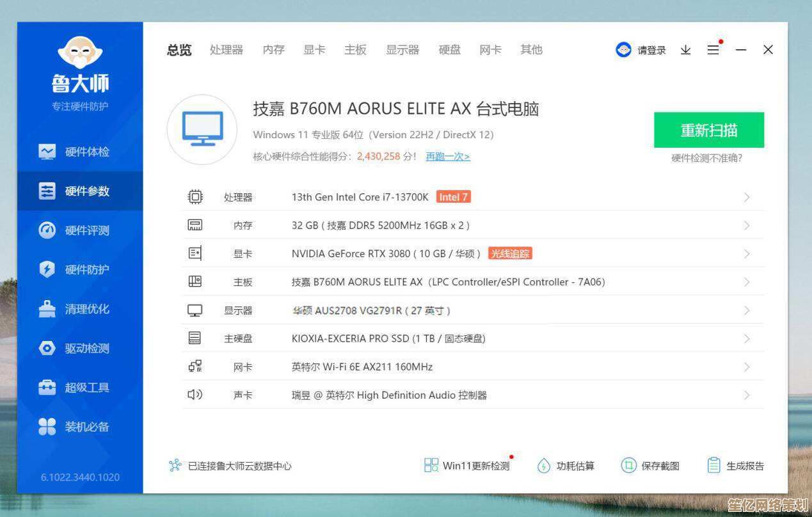Click the 清理优化 broom icon
Viewport: 812px width, 517px height.
click(x=47, y=309)
